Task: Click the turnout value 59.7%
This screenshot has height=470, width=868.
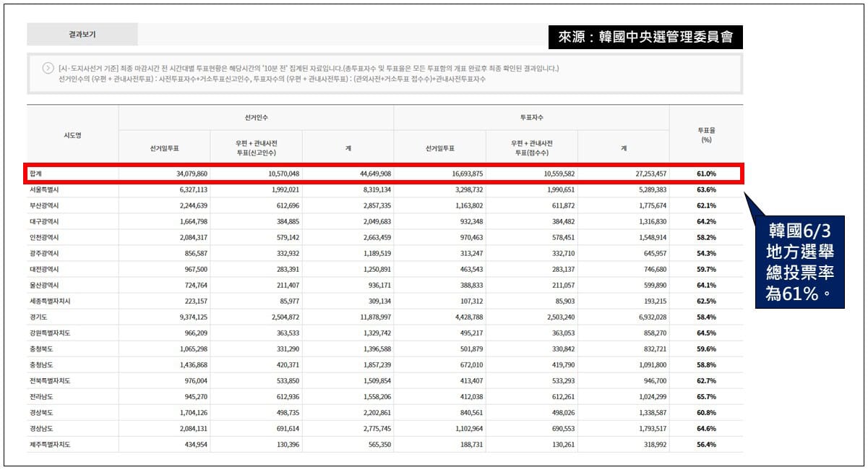Action: 706,270
